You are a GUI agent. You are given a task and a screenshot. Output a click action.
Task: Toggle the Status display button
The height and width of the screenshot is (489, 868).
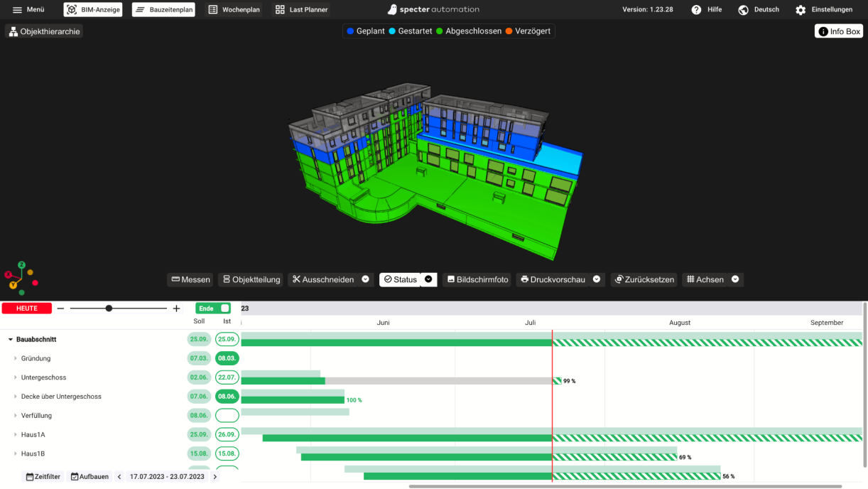(x=400, y=280)
